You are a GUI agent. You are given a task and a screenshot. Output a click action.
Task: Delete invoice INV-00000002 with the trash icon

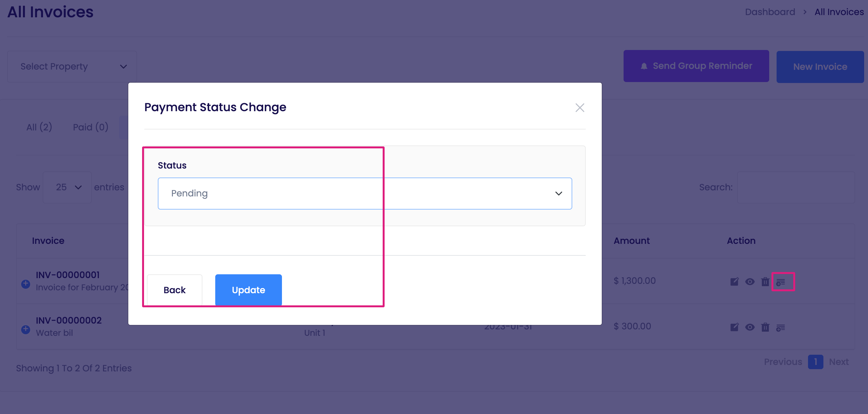pyautogui.click(x=765, y=327)
